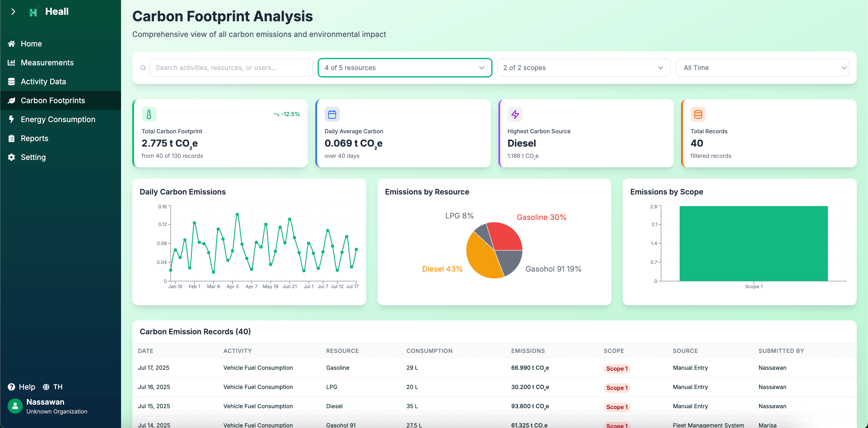Open Activity Data from the sidebar
The height and width of the screenshot is (428, 868).
coord(43,82)
